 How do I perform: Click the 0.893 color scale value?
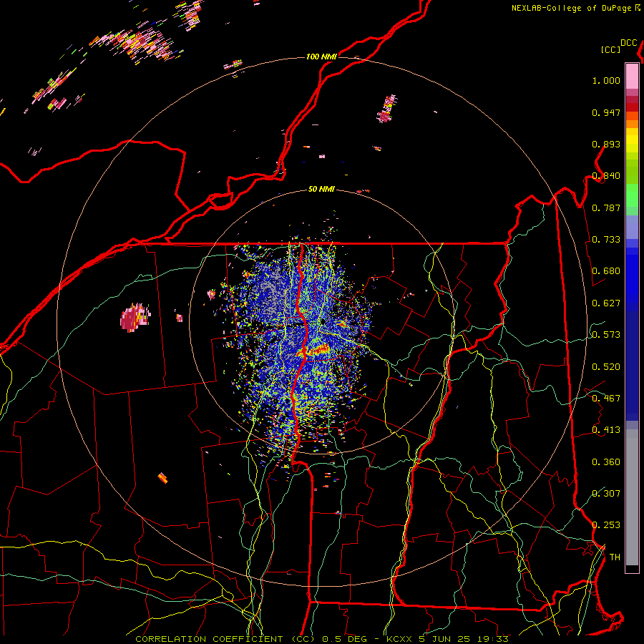point(606,144)
